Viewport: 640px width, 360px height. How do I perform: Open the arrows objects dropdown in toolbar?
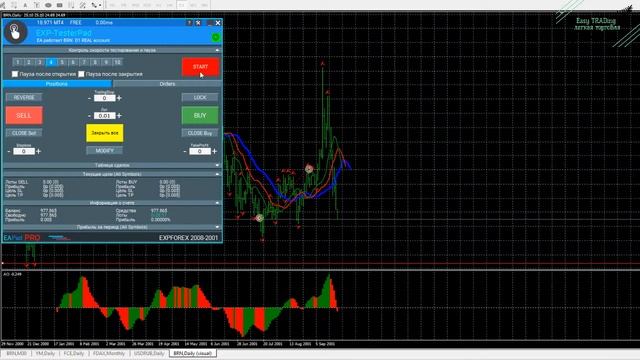(x=96, y=5)
